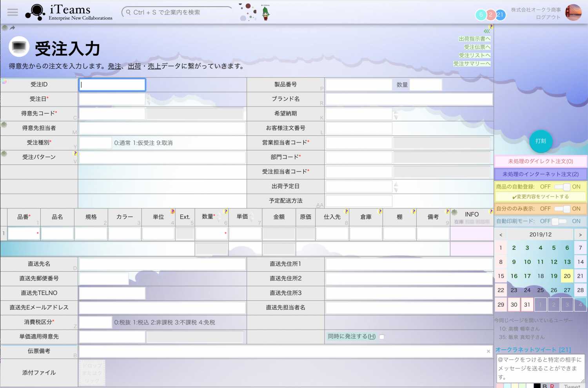Check the 同時に発注する checkbox
This screenshot has height=388, width=588.
(x=382, y=337)
